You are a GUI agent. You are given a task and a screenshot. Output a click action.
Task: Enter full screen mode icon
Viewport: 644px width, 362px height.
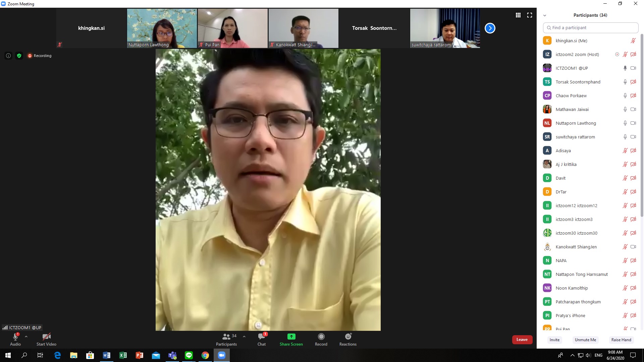pyautogui.click(x=530, y=15)
